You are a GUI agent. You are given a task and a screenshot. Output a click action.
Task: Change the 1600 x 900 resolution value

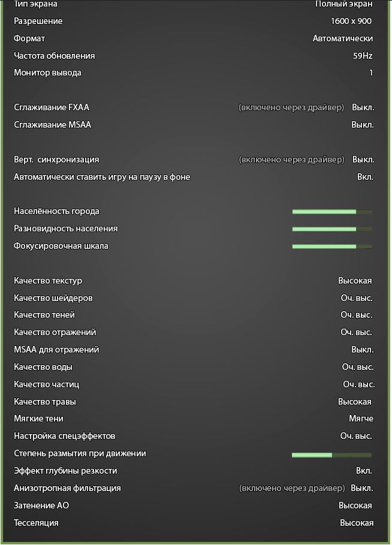(x=351, y=22)
